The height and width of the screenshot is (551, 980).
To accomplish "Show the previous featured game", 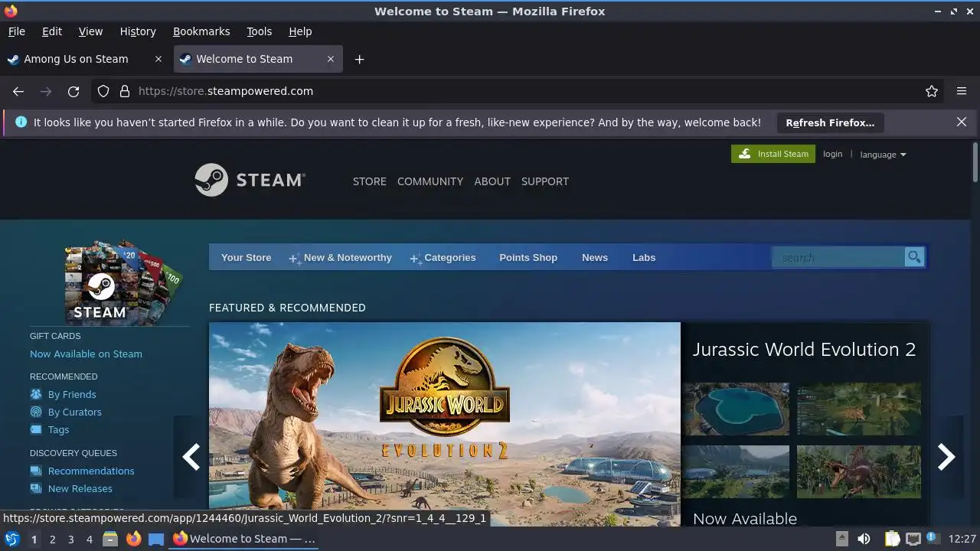I will pyautogui.click(x=191, y=457).
